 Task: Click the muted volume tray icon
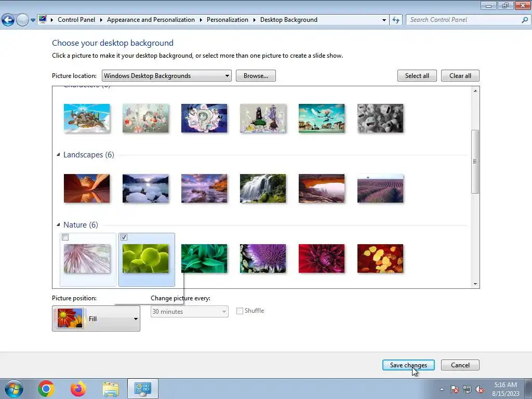click(480, 389)
